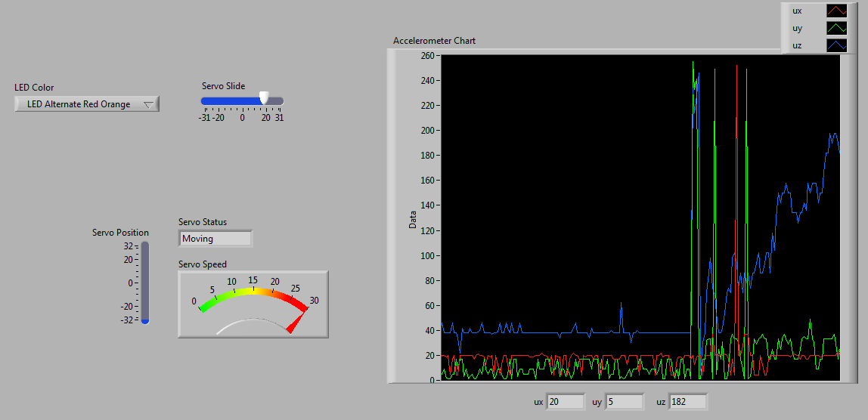
Task: Click the uz blue plot legend icon
Action: [x=836, y=45]
